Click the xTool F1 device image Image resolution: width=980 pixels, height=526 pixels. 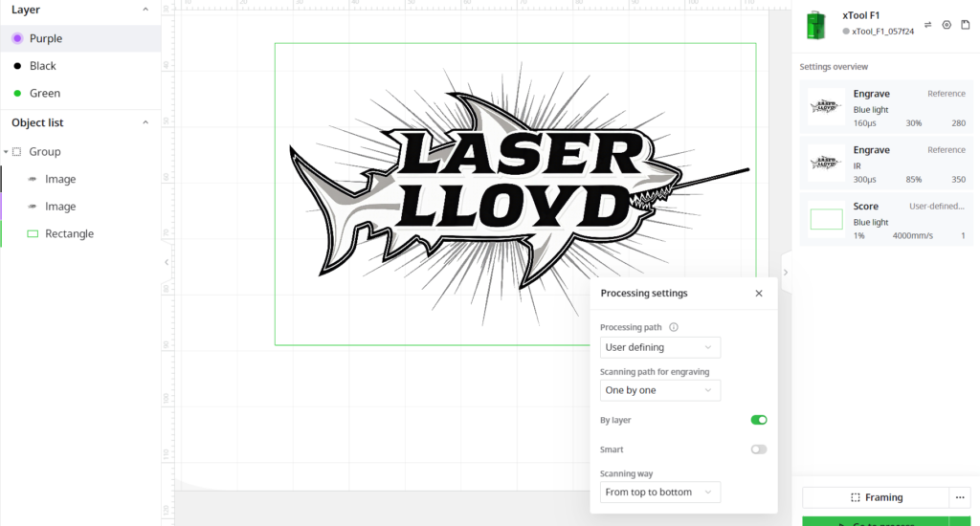pos(815,25)
